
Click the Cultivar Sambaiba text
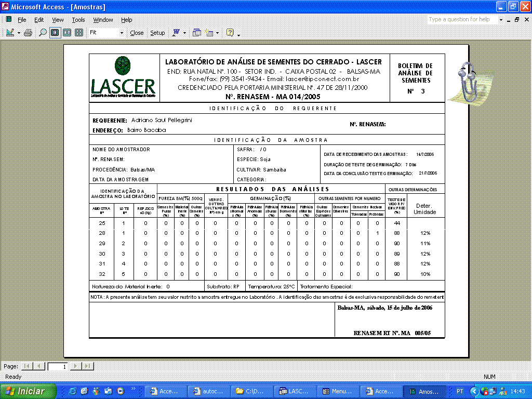pos(261,170)
